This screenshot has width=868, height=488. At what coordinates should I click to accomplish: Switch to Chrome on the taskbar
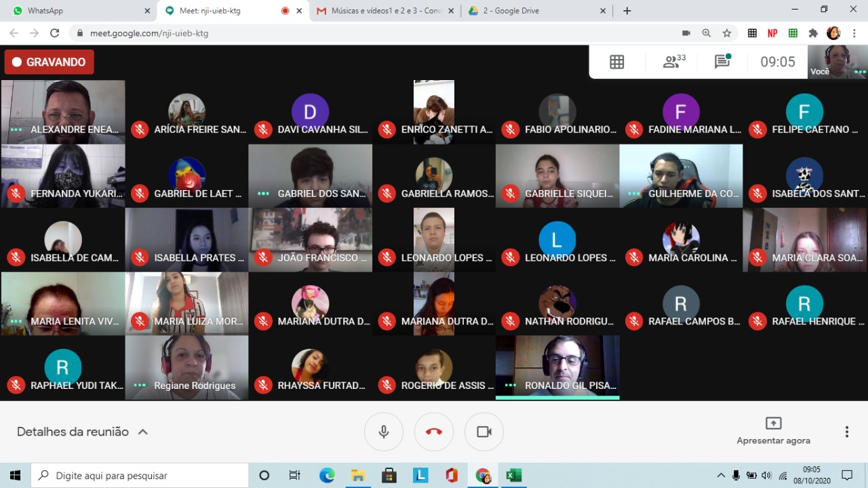click(483, 475)
